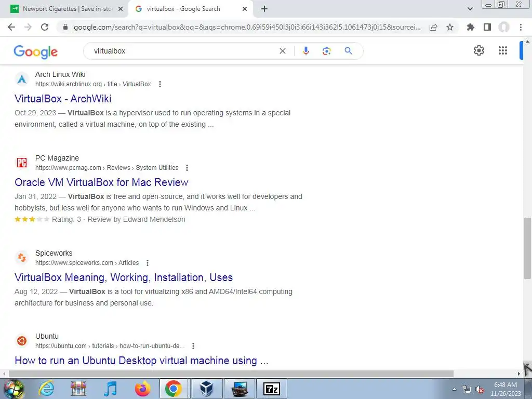Open more options for Arch Linux Wiki result
The width and height of the screenshot is (532, 399).
[x=160, y=84]
